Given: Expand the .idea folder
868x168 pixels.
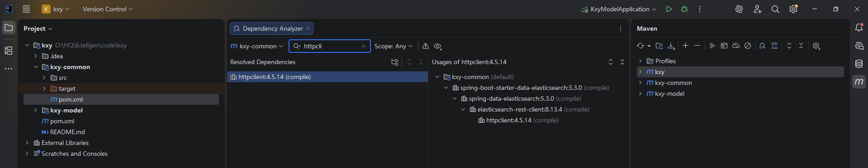Looking at the screenshot, I should pyautogui.click(x=36, y=56).
